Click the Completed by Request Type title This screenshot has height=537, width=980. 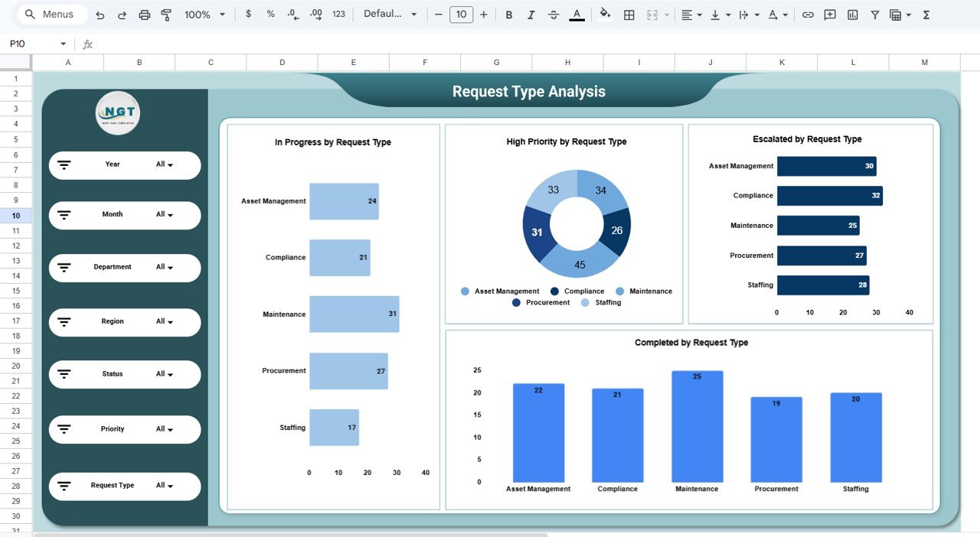(x=691, y=343)
